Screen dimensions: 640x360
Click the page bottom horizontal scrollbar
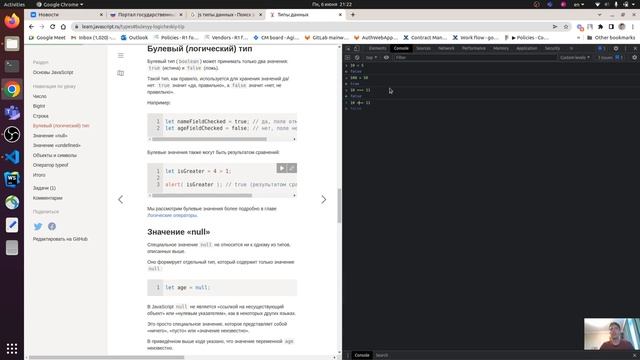(106, 358)
